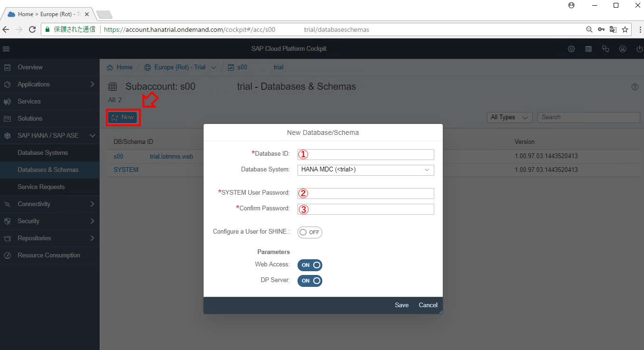The image size is (644, 350).
Task: Select Databases & Schemas in the sidebar
Action: (50, 170)
